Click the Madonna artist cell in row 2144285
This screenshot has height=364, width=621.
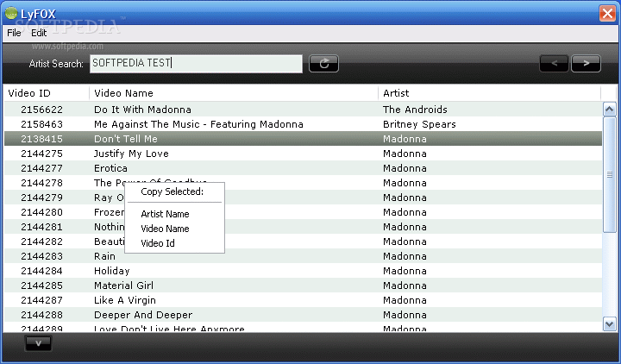(x=405, y=286)
